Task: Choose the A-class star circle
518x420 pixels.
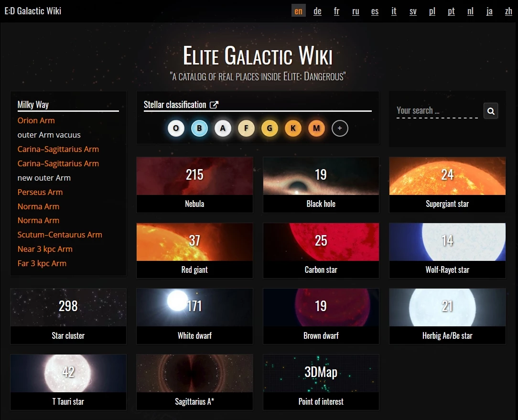Action: click(x=223, y=128)
